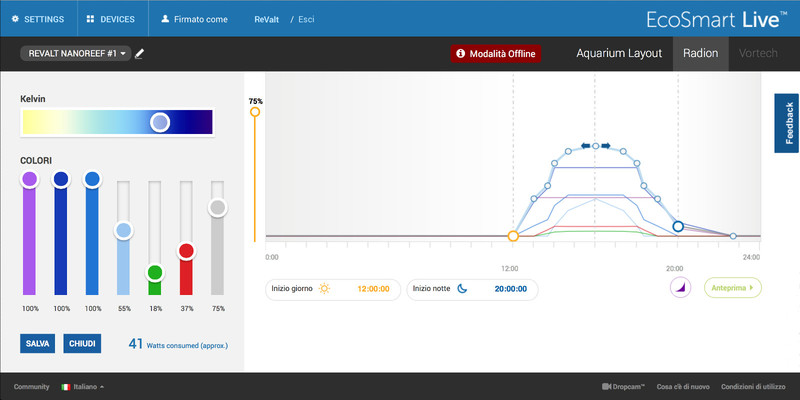Viewport: 800px width, 400px height.
Task: Click the Devices grid icon
Action: (x=90, y=19)
